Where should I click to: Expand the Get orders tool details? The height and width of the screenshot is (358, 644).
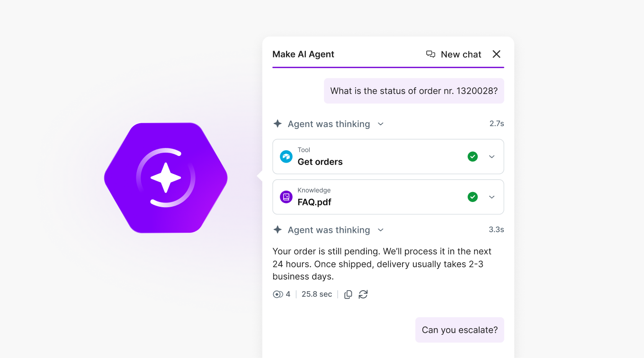pos(492,156)
